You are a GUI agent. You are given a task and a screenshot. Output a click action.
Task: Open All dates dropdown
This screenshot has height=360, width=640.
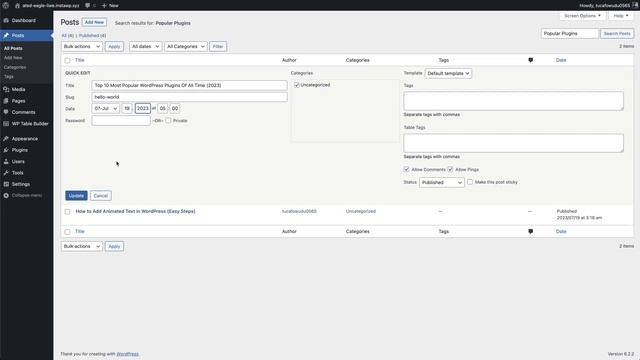(145, 47)
